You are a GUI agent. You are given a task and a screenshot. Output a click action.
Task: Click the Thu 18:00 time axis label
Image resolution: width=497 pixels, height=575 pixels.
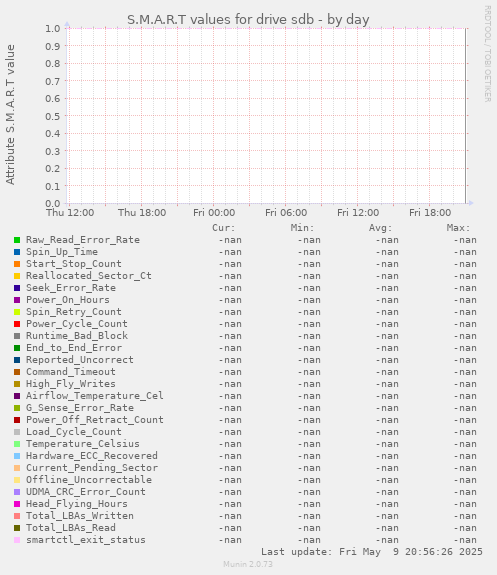tap(142, 213)
